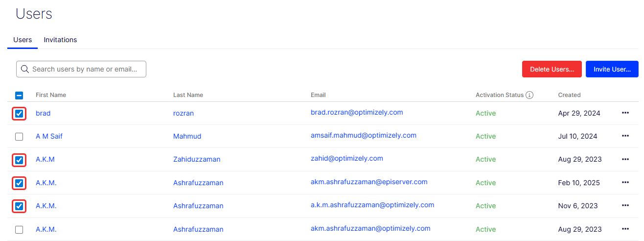Viewport: 644px width, 241px height.
Task: Check the checkbox for A M Saif Mahmud
Action: [x=19, y=137]
